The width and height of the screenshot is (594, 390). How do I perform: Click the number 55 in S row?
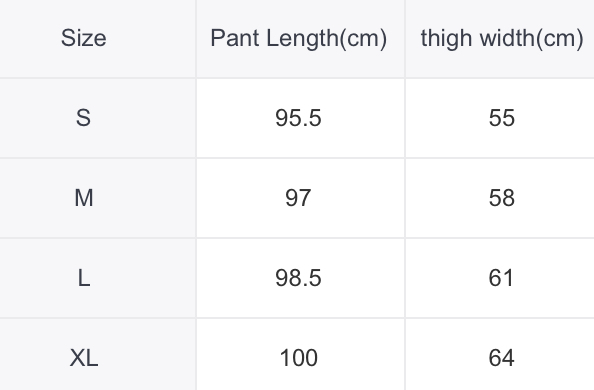pyautogui.click(x=502, y=118)
